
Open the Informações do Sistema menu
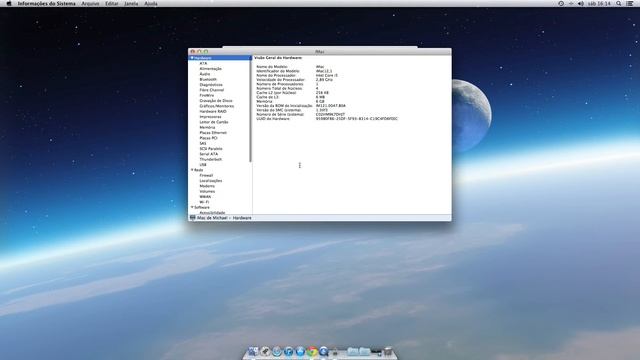(x=46, y=3)
